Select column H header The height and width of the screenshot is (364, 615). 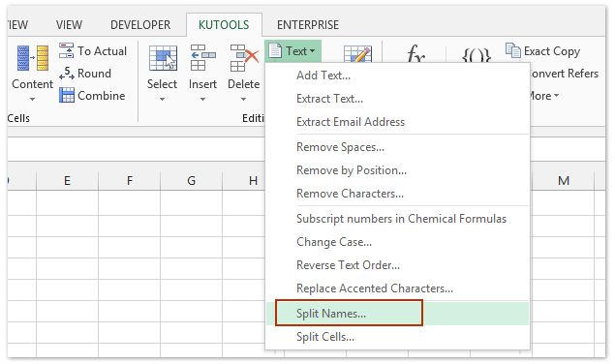tap(244, 180)
